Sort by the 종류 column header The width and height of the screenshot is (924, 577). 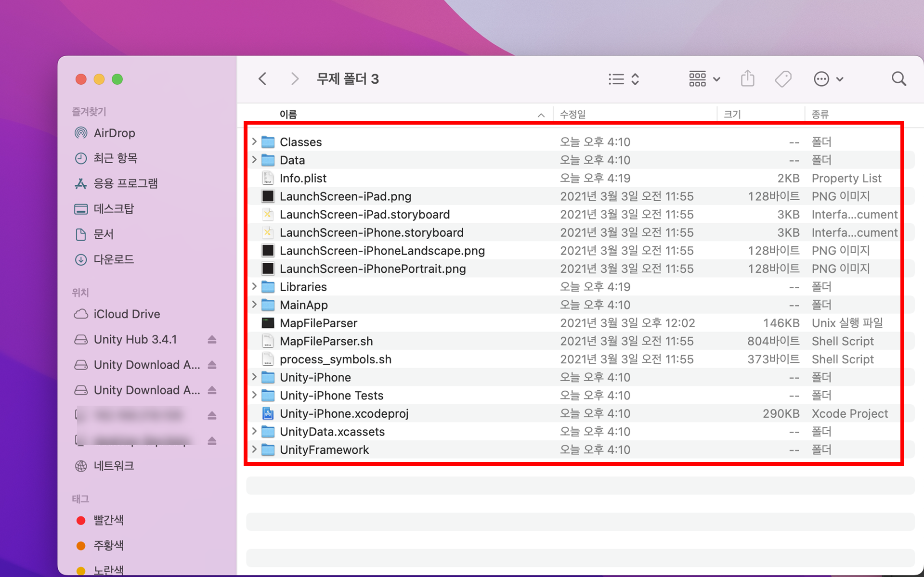(820, 114)
